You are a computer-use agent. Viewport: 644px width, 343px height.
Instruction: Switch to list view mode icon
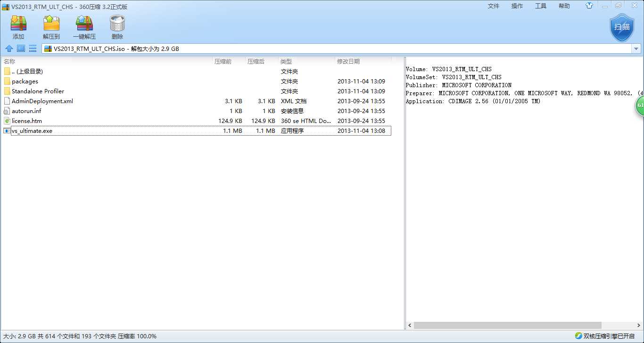(x=33, y=48)
